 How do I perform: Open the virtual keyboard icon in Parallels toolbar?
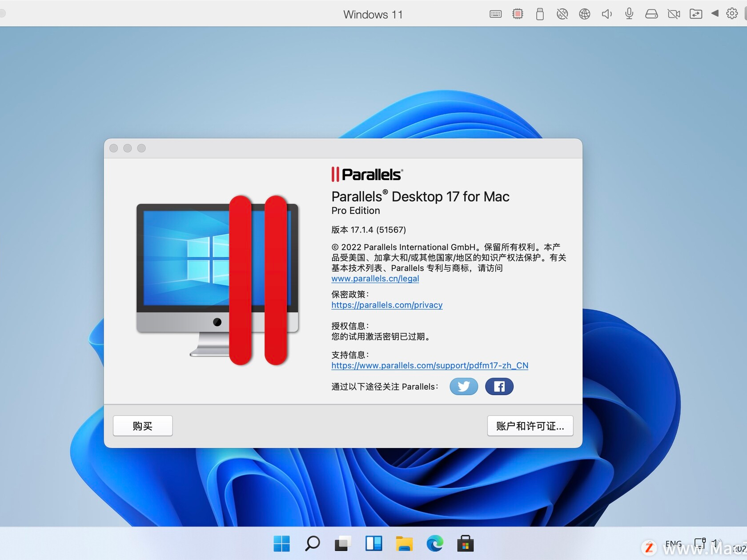tap(495, 14)
